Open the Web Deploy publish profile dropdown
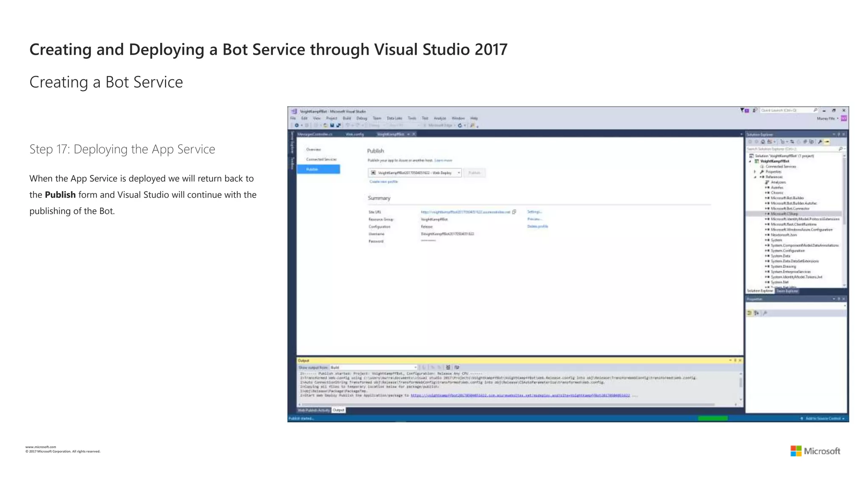Image resolution: width=868 pixels, height=488 pixels. click(459, 173)
